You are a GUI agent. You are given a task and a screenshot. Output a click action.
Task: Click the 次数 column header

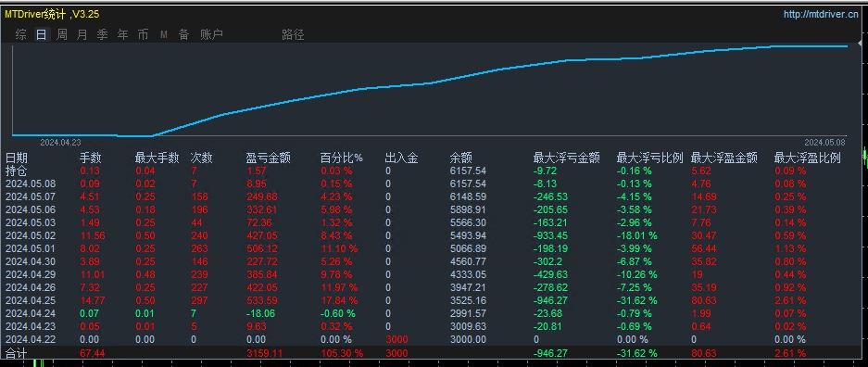click(202, 158)
